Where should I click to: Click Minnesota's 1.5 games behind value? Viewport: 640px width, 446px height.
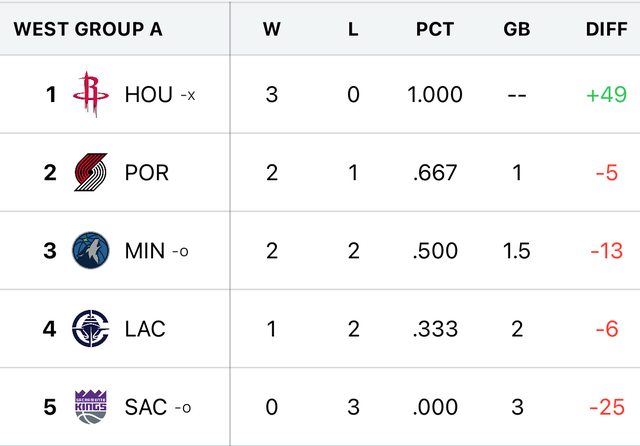517,251
